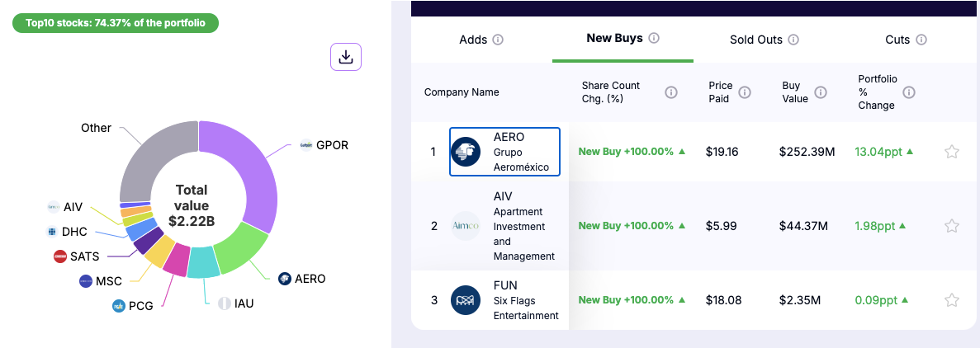The width and height of the screenshot is (980, 348).
Task: Open info icon next to Adds tab
Action: tap(498, 40)
